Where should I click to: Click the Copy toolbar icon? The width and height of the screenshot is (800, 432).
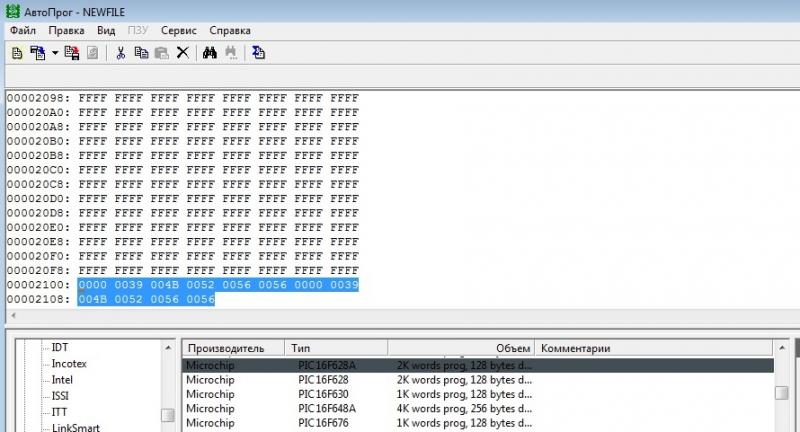(141, 53)
